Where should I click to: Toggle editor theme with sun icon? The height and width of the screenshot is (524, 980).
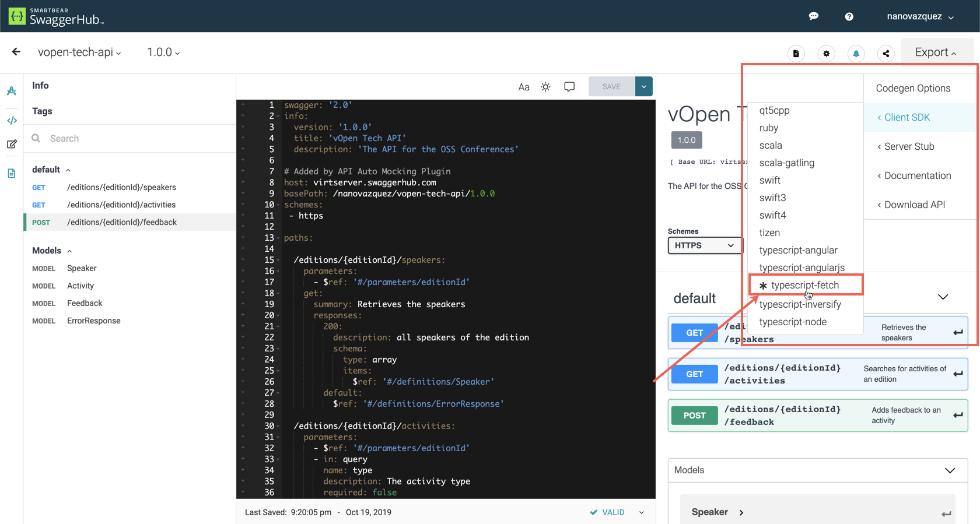pyautogui.click(x=545, y=87)
